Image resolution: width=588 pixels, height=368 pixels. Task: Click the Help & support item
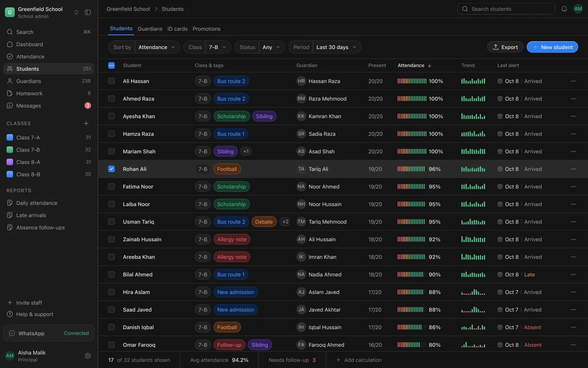tap(49, 314)
